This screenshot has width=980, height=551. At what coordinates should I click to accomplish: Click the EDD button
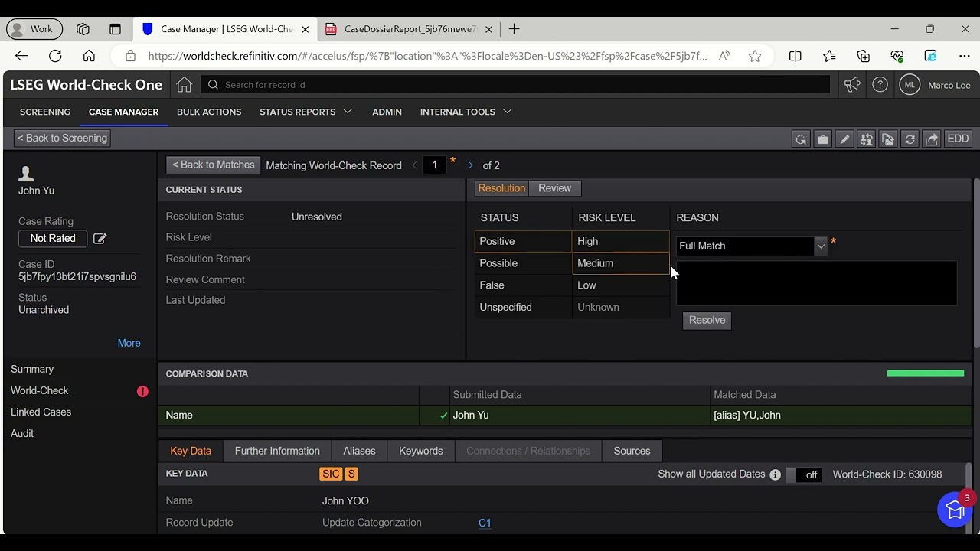coord(958,139)
